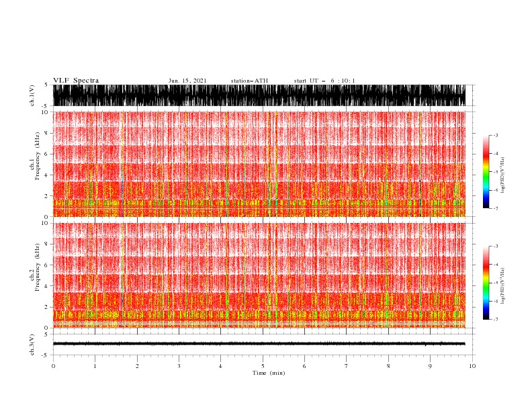Click the ch.2 colorbar 'log(PSD)(V²/Hz)' label
The height and width of the screenshot is (411, 532).
point(503,286)
